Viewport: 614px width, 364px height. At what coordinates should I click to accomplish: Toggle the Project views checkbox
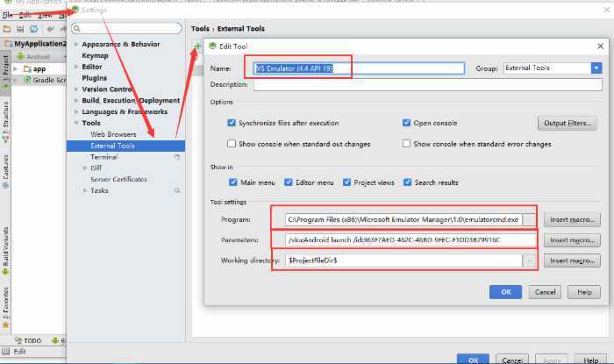click(346, 182)
